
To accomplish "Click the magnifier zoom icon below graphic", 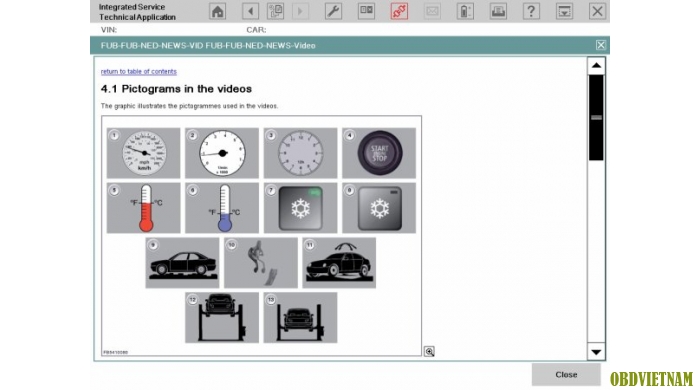I will [x=429, y=352].
